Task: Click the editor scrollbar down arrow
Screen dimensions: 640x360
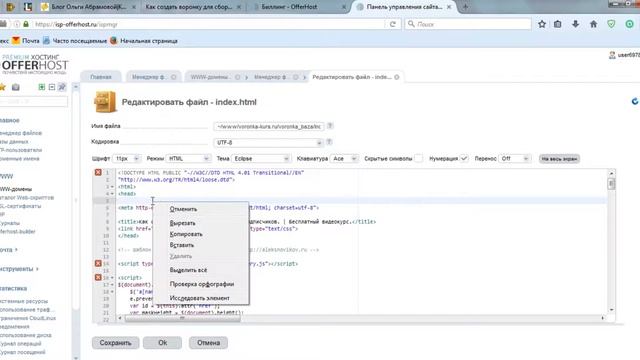Action: 611,310
